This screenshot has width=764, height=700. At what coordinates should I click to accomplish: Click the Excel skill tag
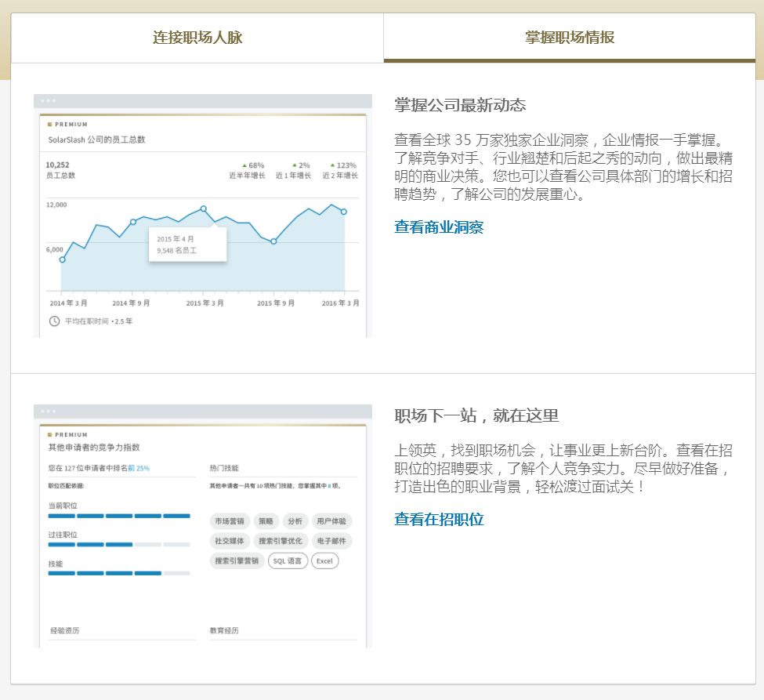pyautogui.click(x=324, y=561)
